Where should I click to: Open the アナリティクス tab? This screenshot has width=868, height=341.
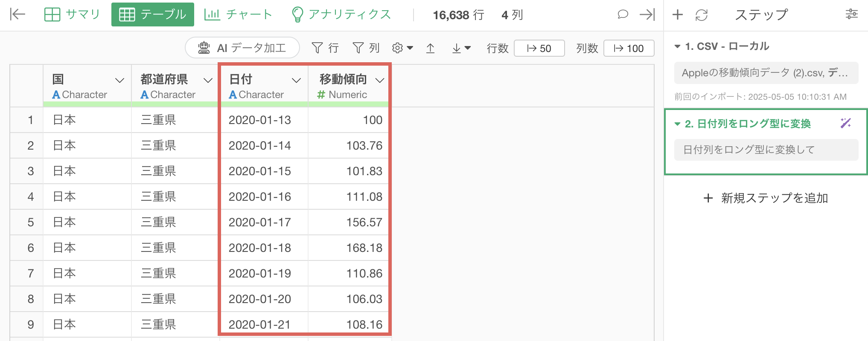click(x=341, y=14)
